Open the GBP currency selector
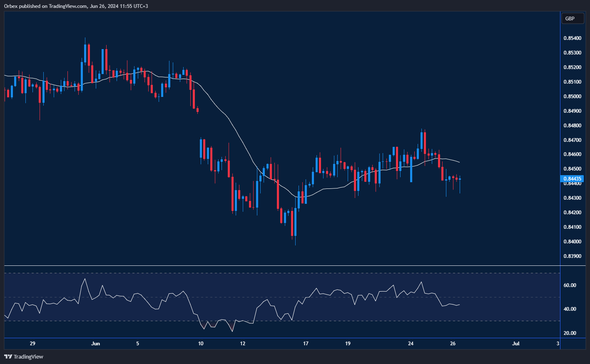Image resolution: width=590 pixels, height=364 pixels. click(573, 18)
